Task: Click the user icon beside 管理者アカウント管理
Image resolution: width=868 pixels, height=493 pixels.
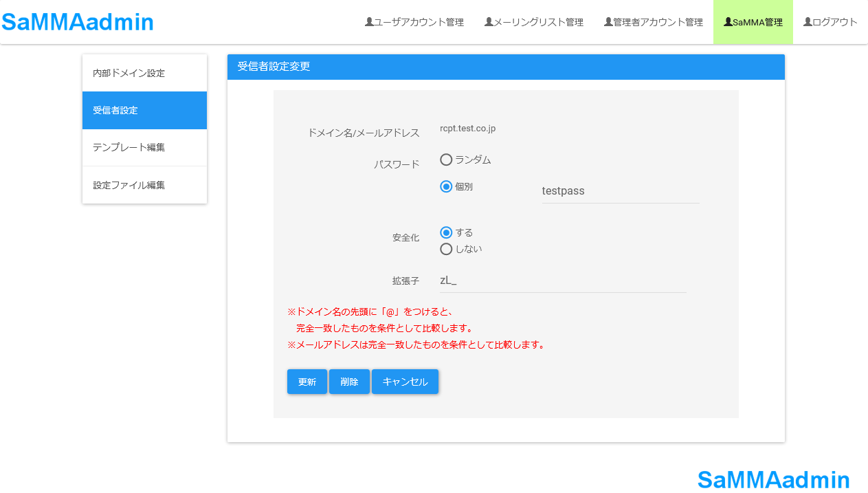Action: click(x=608, y=22)
